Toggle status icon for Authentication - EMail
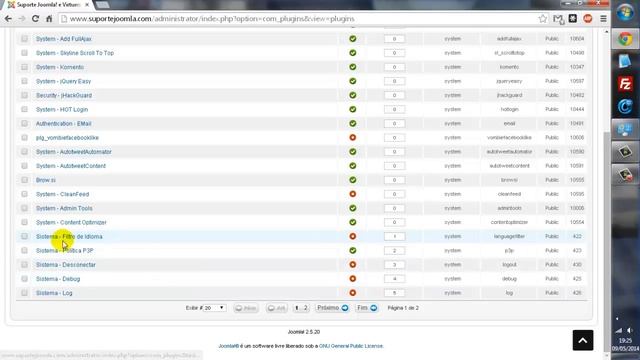 (x=353, y=123)
